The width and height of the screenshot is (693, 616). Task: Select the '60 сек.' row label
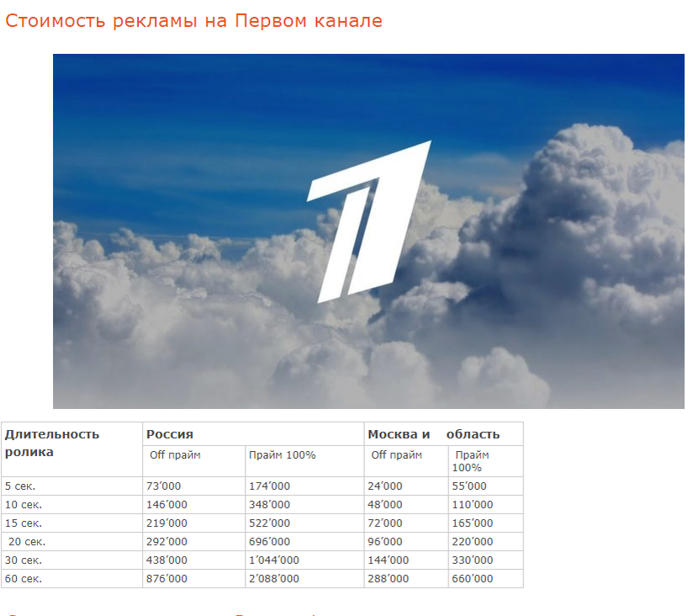pos(24,579)
